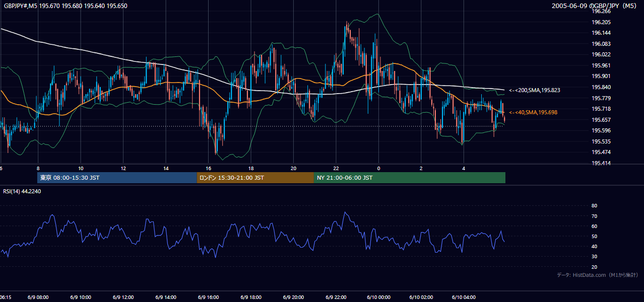
Task: Click the 6/9 22:00 date axis label
Action: (336, 297)
